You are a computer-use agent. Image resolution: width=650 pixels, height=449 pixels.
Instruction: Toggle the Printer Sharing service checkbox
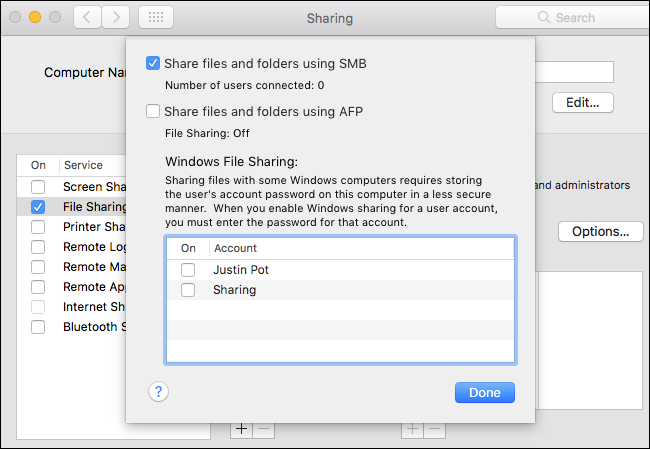tap(38, 227)
